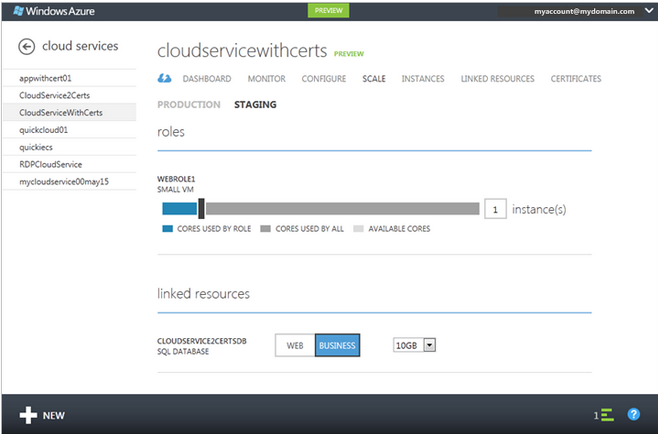The height and width of the screenshot is (434, 658).
Task: Select the WEB database edition
Action: [x=295, y=345]
